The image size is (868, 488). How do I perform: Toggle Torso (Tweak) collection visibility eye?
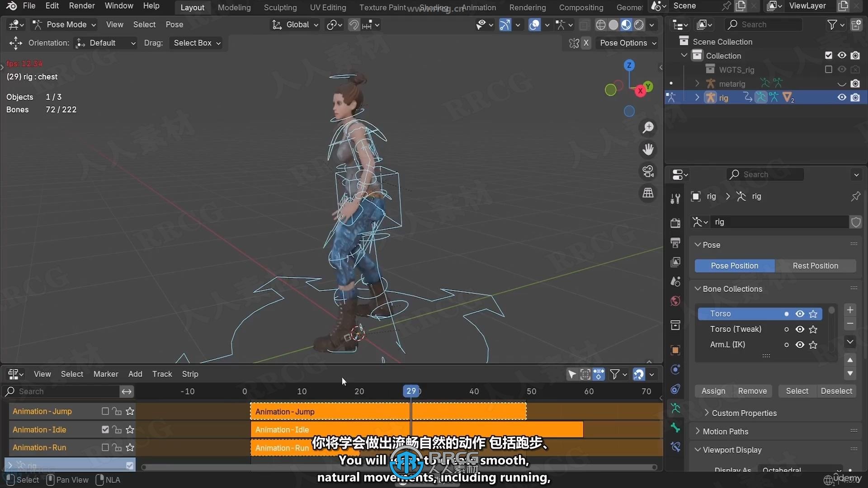(x=800, y=329)
